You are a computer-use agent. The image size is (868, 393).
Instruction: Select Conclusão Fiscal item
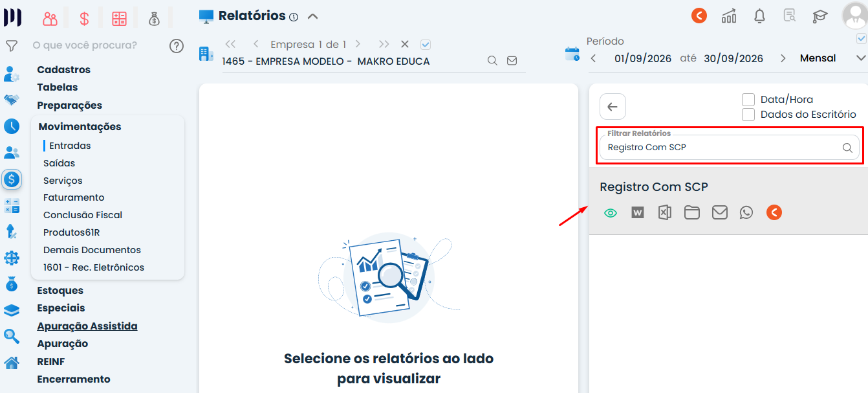coord(83,215)
